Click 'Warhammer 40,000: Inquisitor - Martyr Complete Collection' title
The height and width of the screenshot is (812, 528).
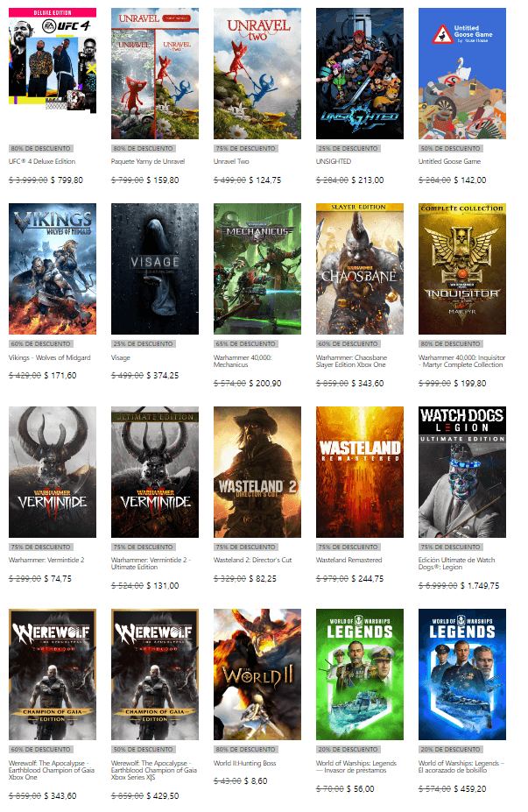461,361
